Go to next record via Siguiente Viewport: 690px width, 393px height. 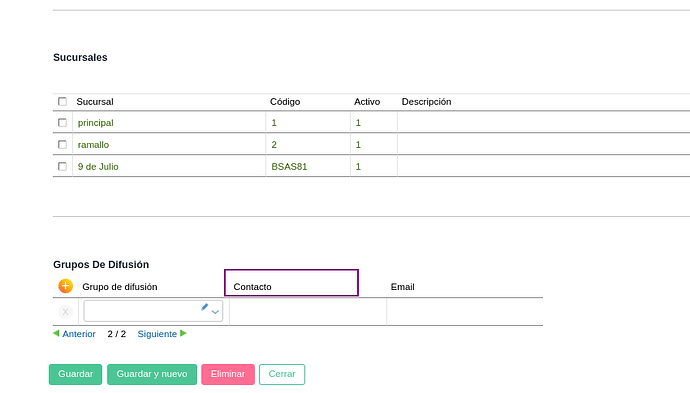(x=157, y=334)
